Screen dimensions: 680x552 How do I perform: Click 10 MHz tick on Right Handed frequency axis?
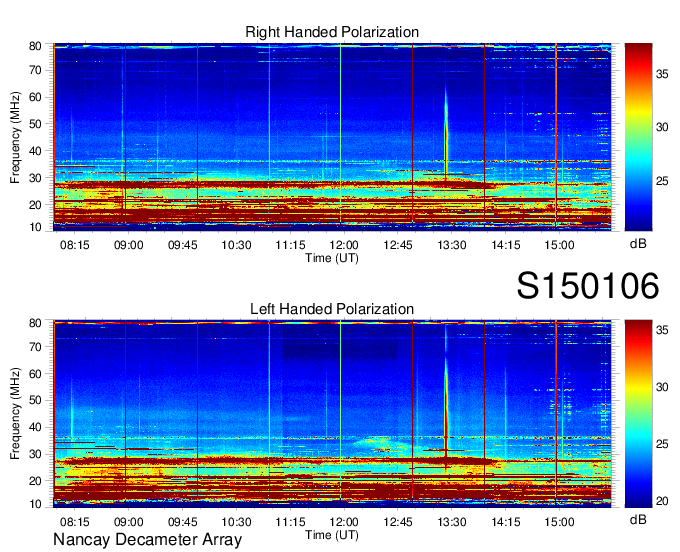tap(35, 227)
